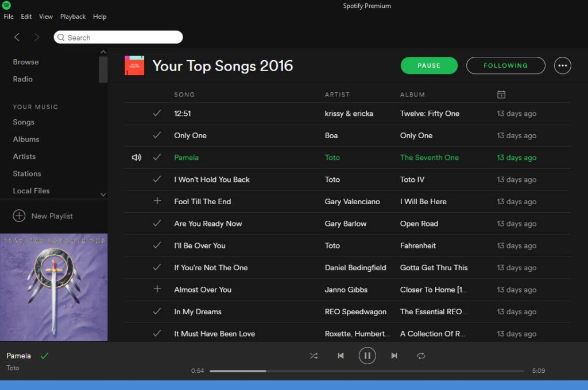Go back with the left arrow
The width and height of the screenshot is (588, 390).
coord(17,37)
